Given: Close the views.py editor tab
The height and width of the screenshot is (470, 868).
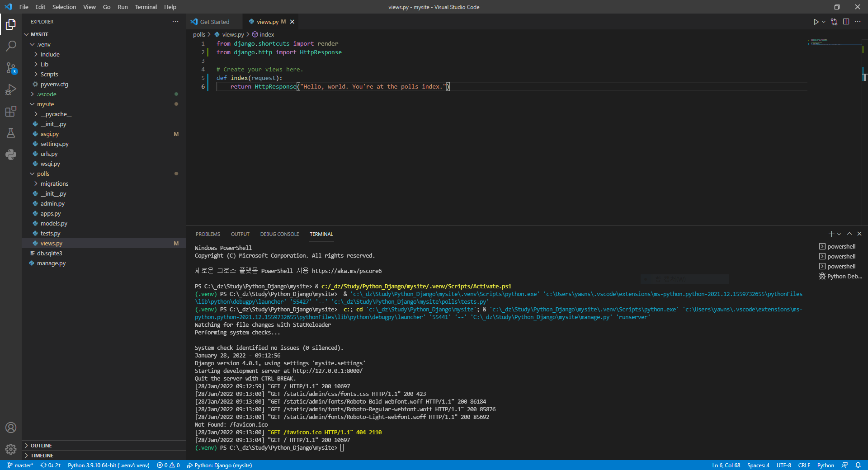Looking at the screenshot, I should pos(292,22).
